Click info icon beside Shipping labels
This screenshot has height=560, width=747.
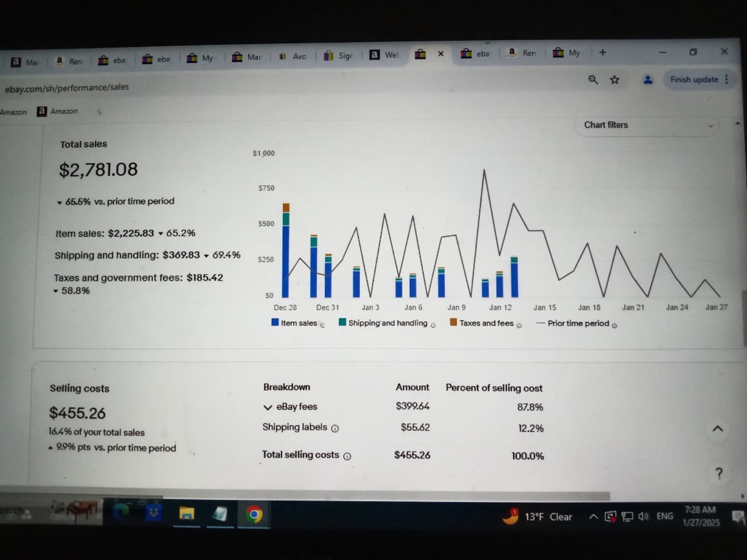tap(335, 428)
